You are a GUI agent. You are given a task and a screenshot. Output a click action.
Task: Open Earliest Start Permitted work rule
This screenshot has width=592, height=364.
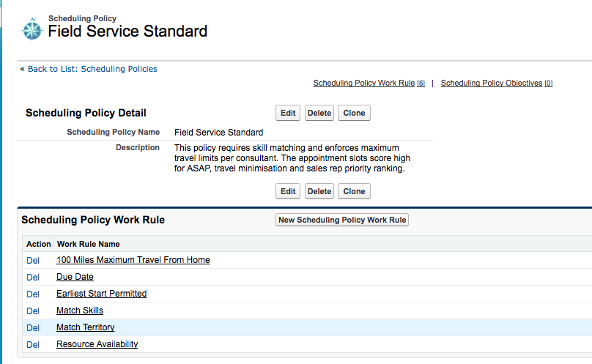[x=102, y=294]
